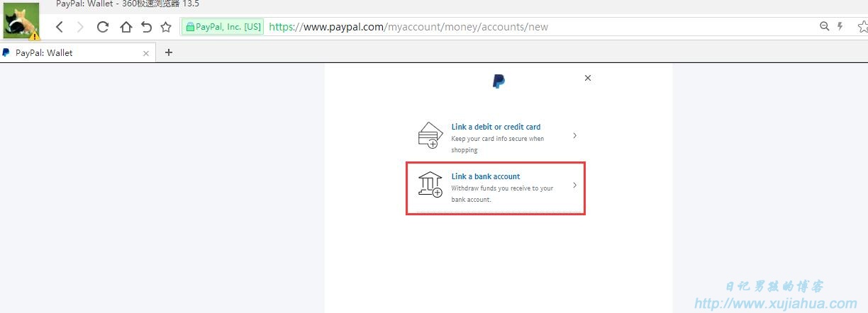Open the browser home page
Screen dimensions: 868x313
126,27
